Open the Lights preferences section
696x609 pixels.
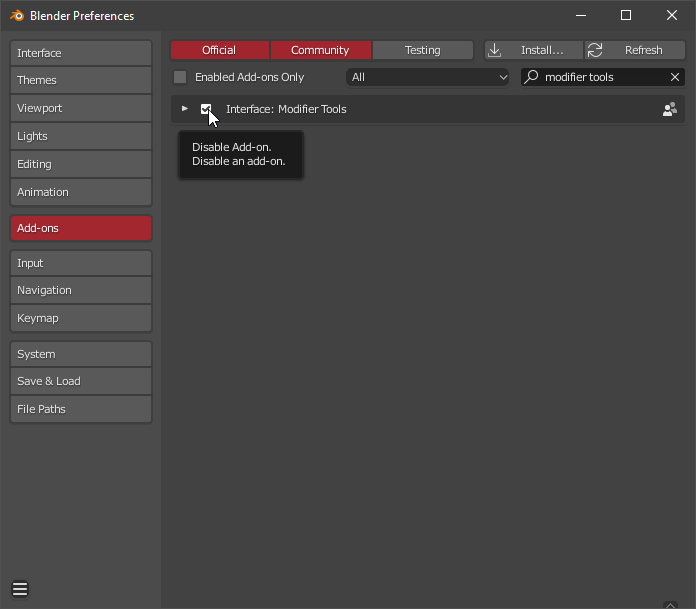coord(81,136)
